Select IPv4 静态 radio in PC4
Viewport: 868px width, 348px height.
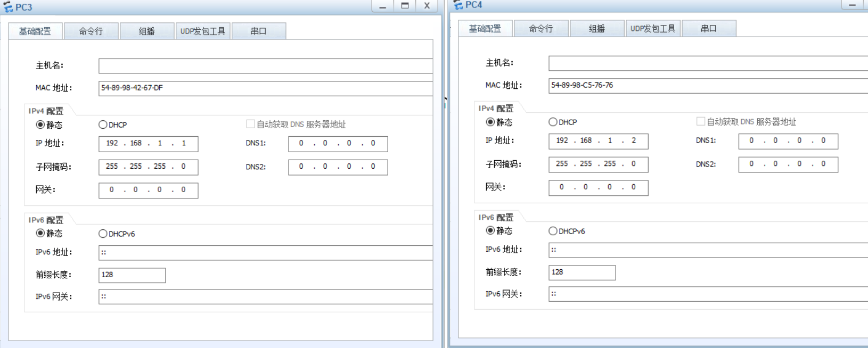tap(490, 122)
